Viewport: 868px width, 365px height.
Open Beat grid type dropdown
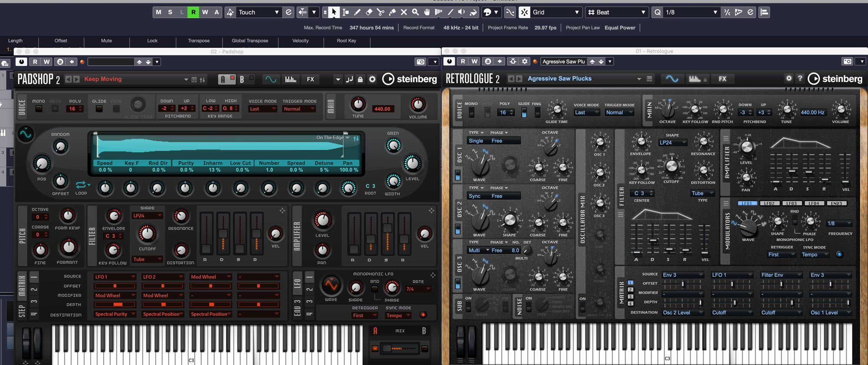tap(617, 12)
